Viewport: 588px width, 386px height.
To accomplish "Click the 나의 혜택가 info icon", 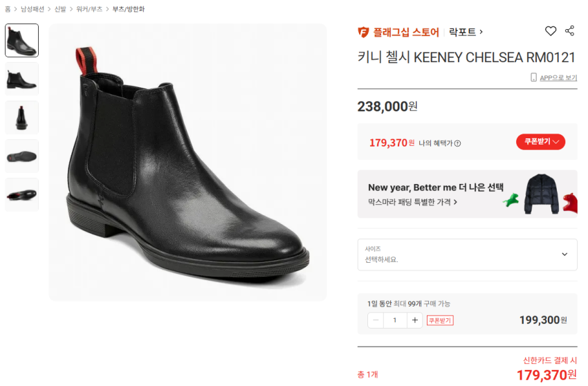I will click(457, 143).
